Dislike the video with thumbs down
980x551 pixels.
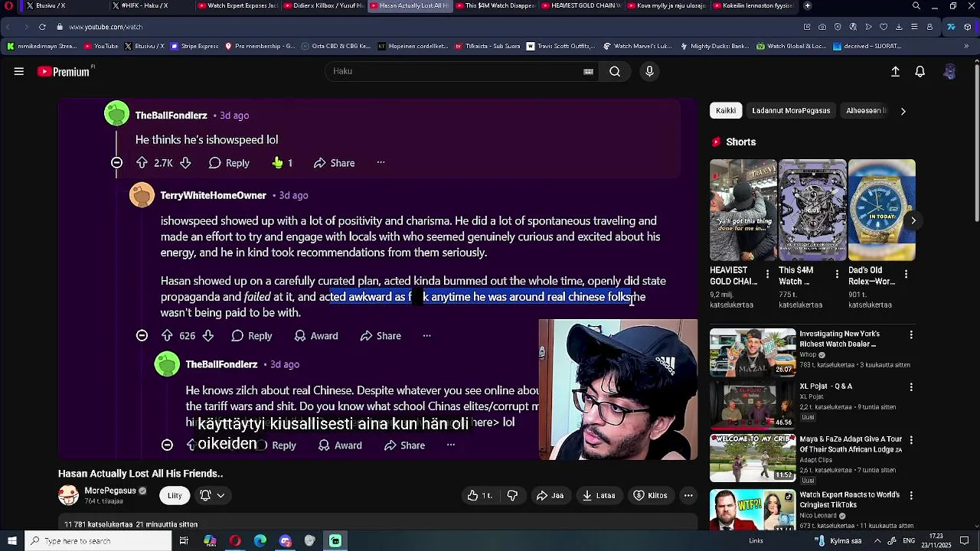point(512,495)
